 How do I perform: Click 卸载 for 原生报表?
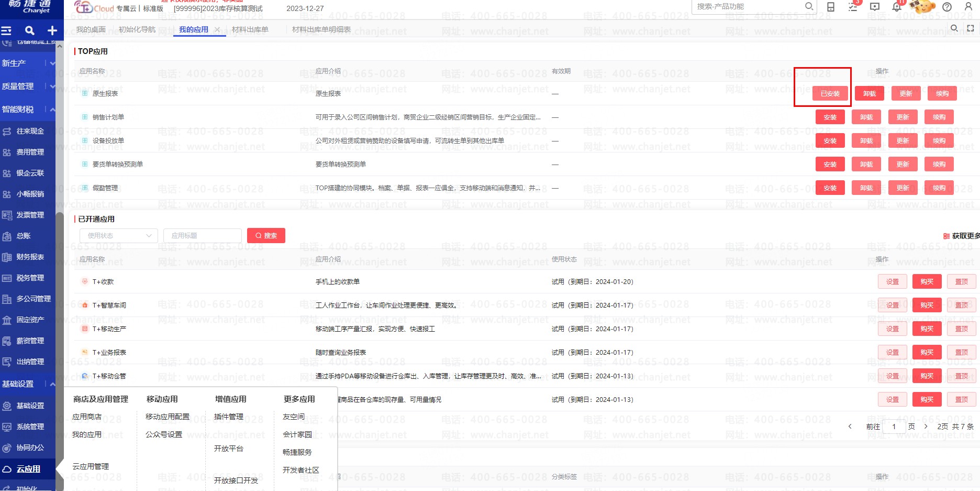click(x=870, y=94)
